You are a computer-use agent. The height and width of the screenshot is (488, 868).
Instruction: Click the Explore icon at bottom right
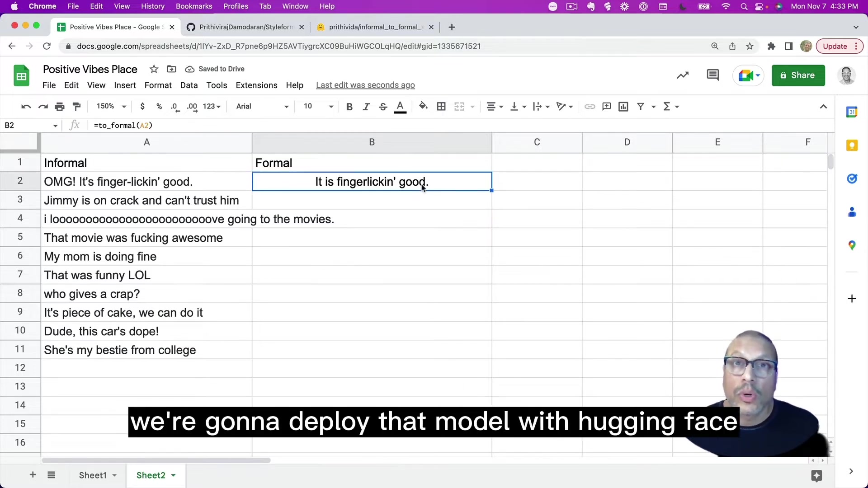pos(816,475)
